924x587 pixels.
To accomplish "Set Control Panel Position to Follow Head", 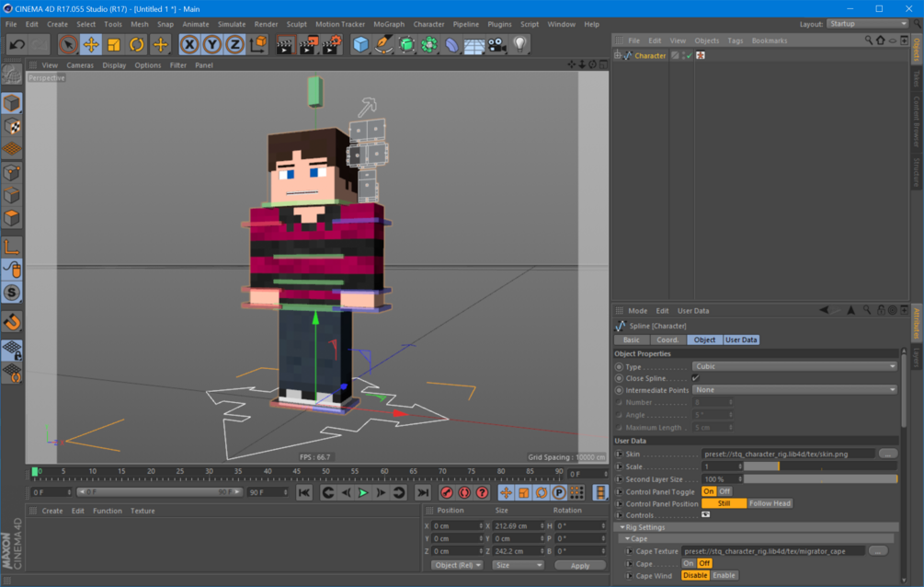I will pos(770,503).
